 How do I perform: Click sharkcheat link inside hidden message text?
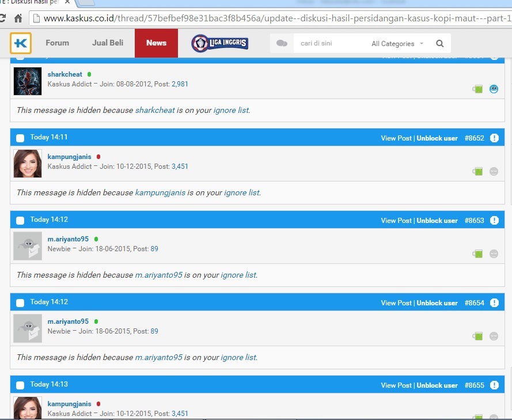click(x=155, y=110)
